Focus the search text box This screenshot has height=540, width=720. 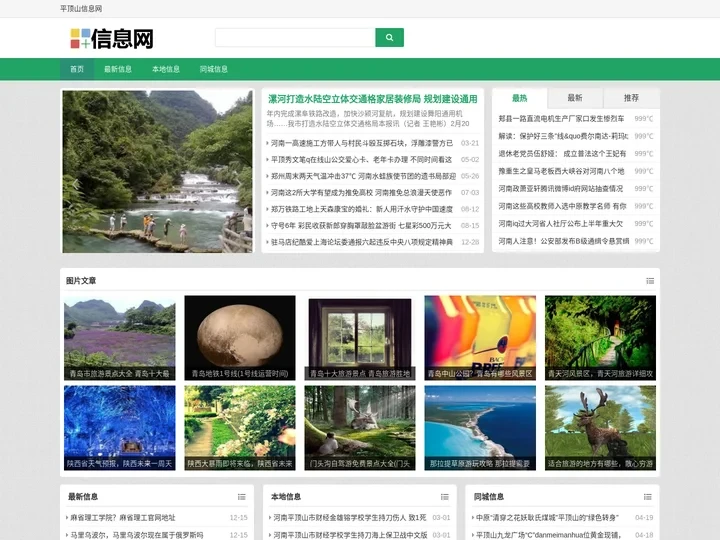click(x=295, y=38)
